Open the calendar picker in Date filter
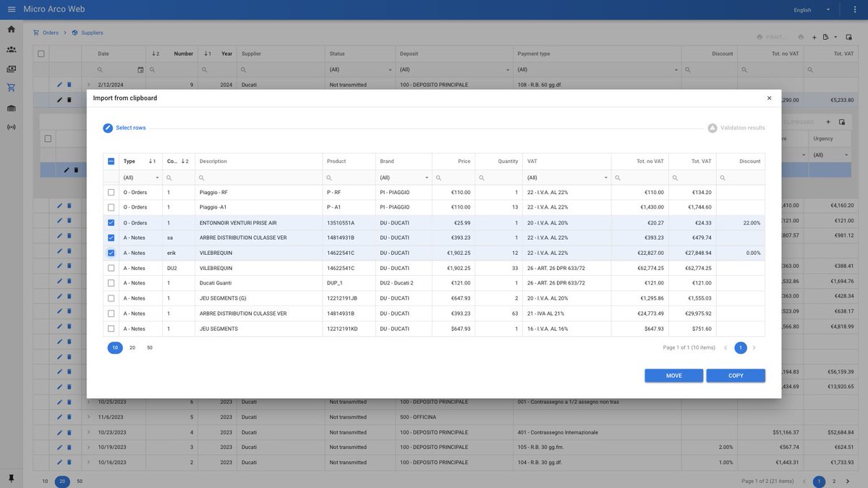 (x=140, y=70)
